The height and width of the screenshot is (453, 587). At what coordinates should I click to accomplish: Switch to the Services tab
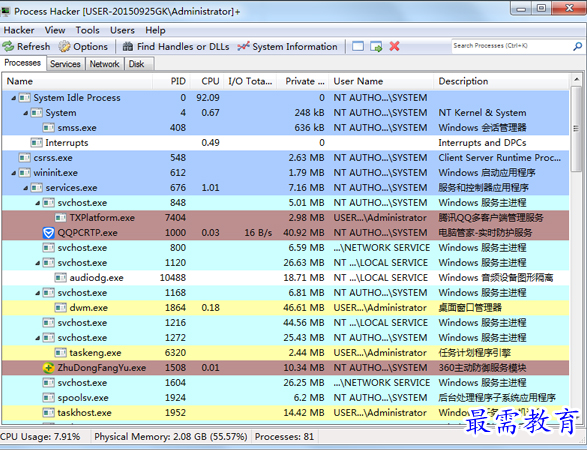(65, 64)
